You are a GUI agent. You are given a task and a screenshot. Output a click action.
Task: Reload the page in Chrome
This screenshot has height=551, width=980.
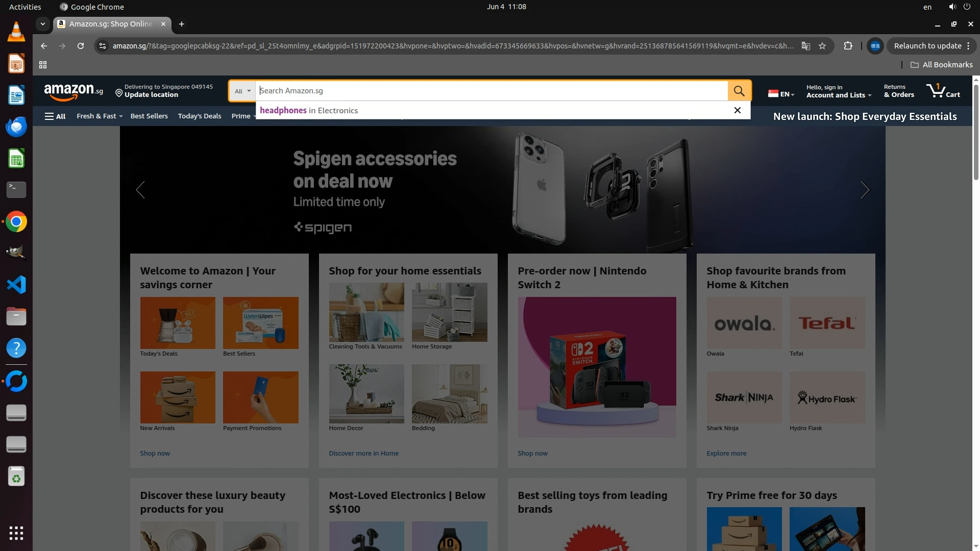[x=81, y=46]
